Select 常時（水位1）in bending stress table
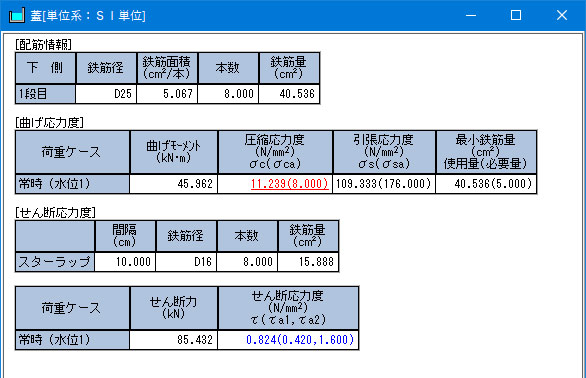This screenshot has width=586, height=378. tap(73, 184)
